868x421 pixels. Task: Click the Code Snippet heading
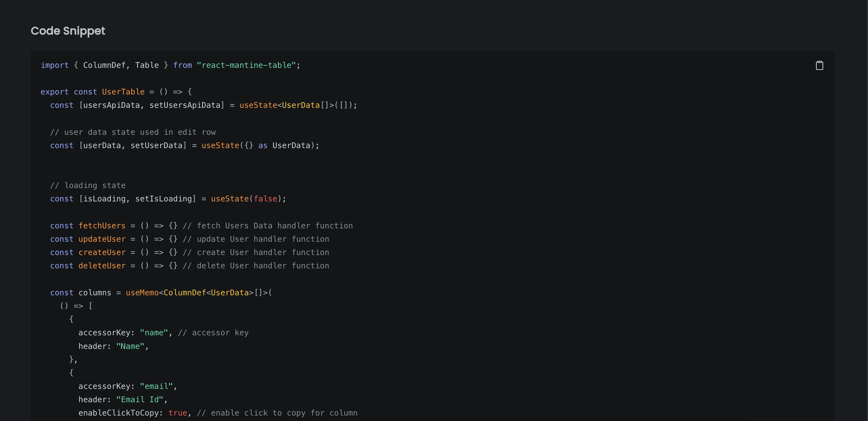click(68, 31)
